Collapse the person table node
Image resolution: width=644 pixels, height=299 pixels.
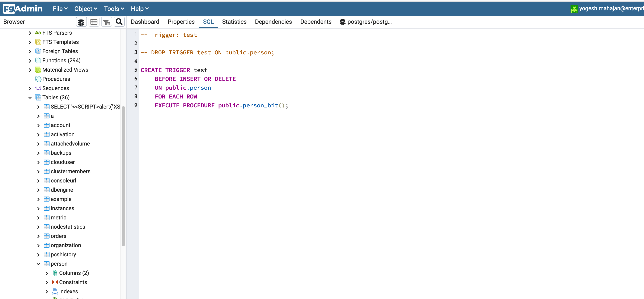[38, 264]
